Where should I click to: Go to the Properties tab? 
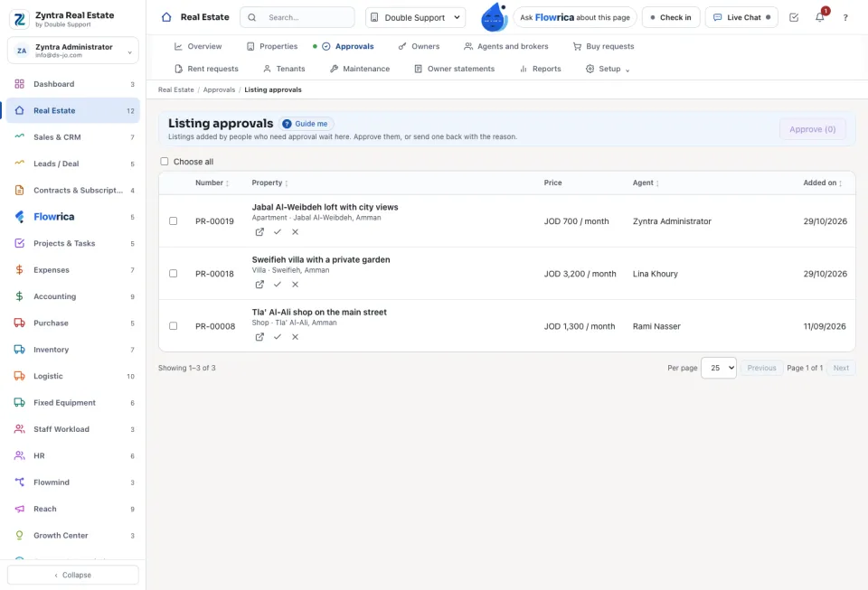pos(272,46)
